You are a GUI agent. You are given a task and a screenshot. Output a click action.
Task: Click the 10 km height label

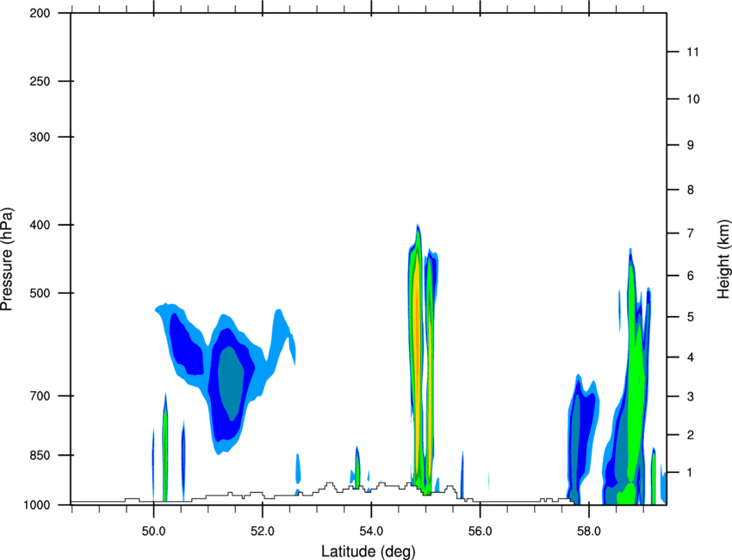pos(693,99)
